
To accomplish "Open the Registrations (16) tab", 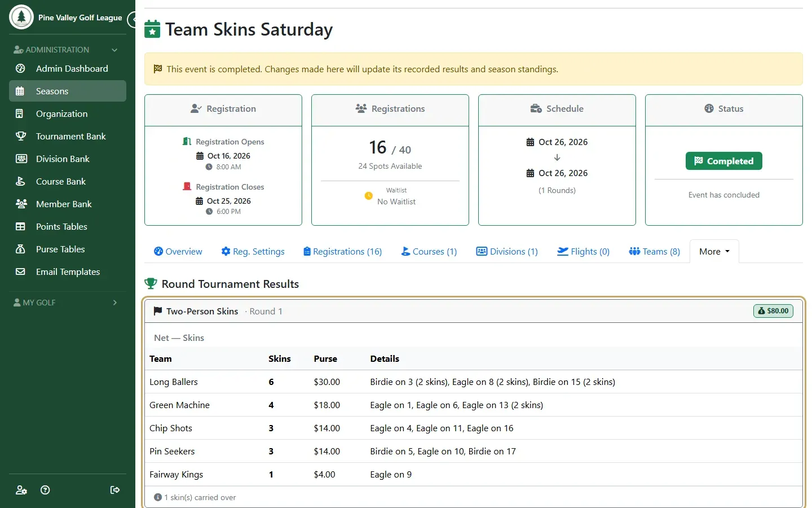I will click(x=342, y=251).
